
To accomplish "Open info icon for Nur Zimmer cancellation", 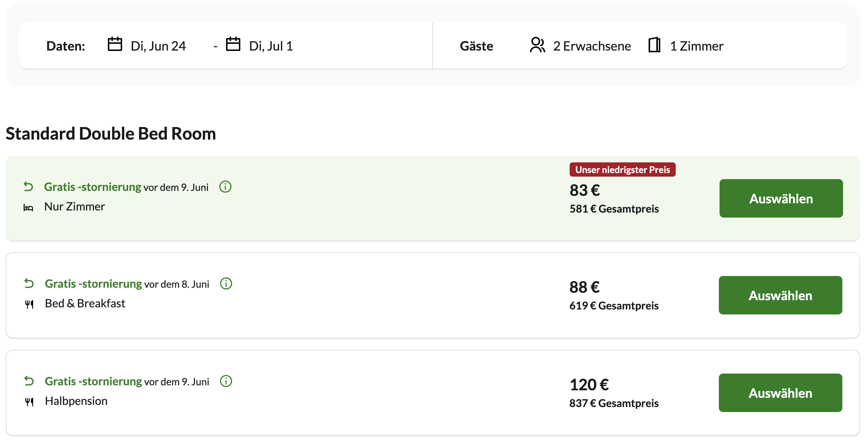I will 225,187.
